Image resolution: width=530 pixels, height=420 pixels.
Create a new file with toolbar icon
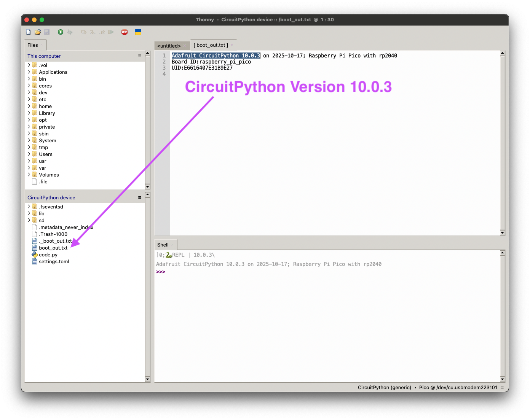pyautogui.click(x=28, y=32)
